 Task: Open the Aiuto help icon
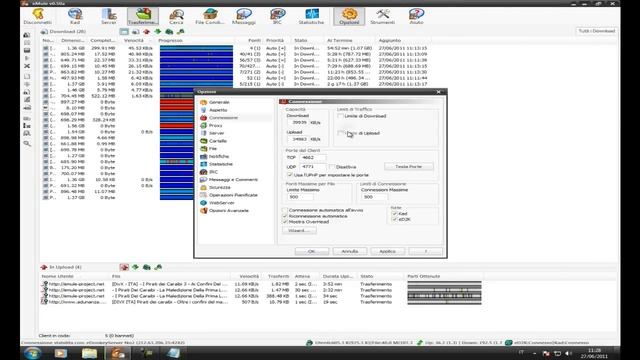coord(416,16)
